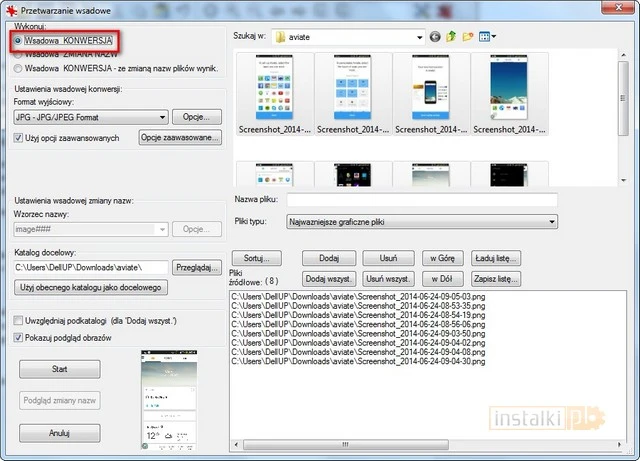Click inside the 'Nazwa pliku' input field
Image resolution: width=640 pixels, height=461 pixels.
pyautogui.click(x=420, y=200)
